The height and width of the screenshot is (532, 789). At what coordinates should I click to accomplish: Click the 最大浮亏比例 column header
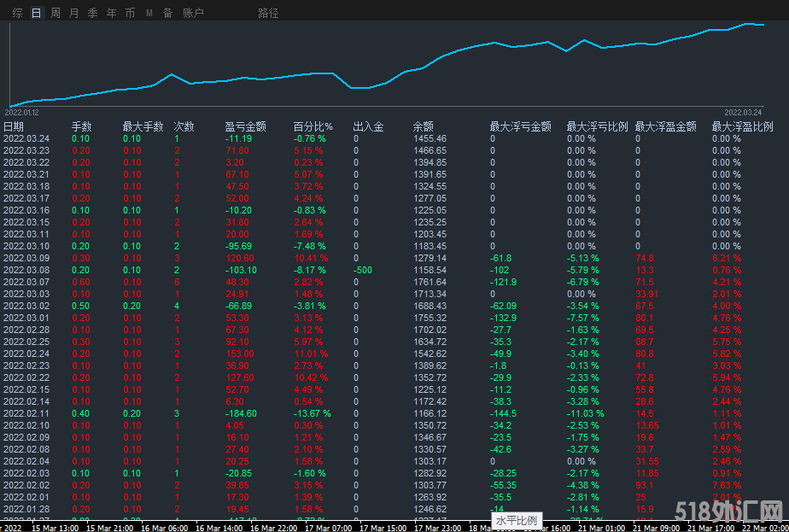(x=597, y=126)
